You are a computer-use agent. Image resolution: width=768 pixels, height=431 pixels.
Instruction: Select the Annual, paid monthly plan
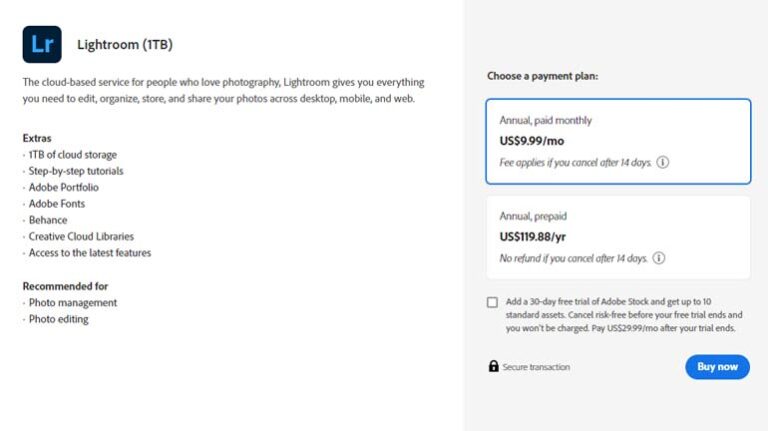pos(618,141)
